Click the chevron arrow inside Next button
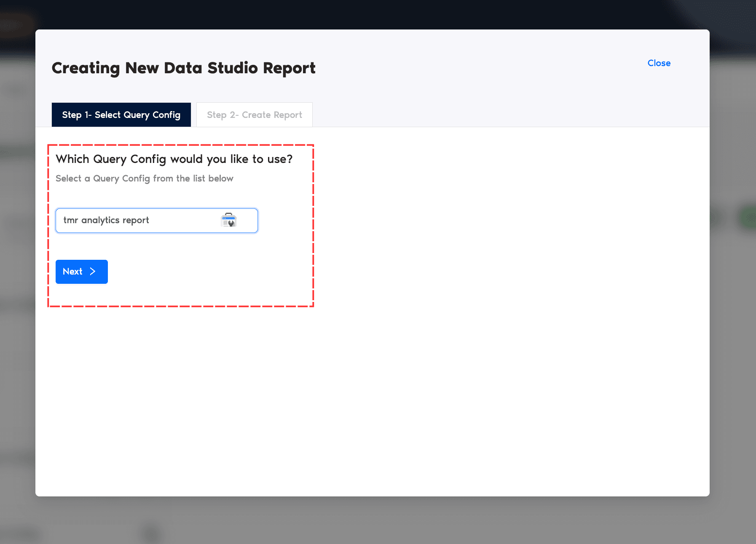Viewport: 756px width, 544px height. coord(93,272)
